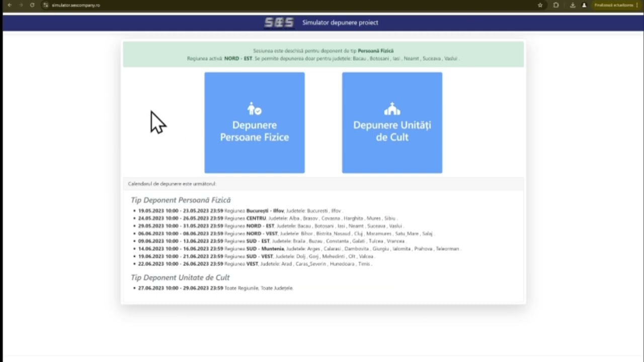Click the church icon on Depunere Unități de Cult

coord(392,109)
